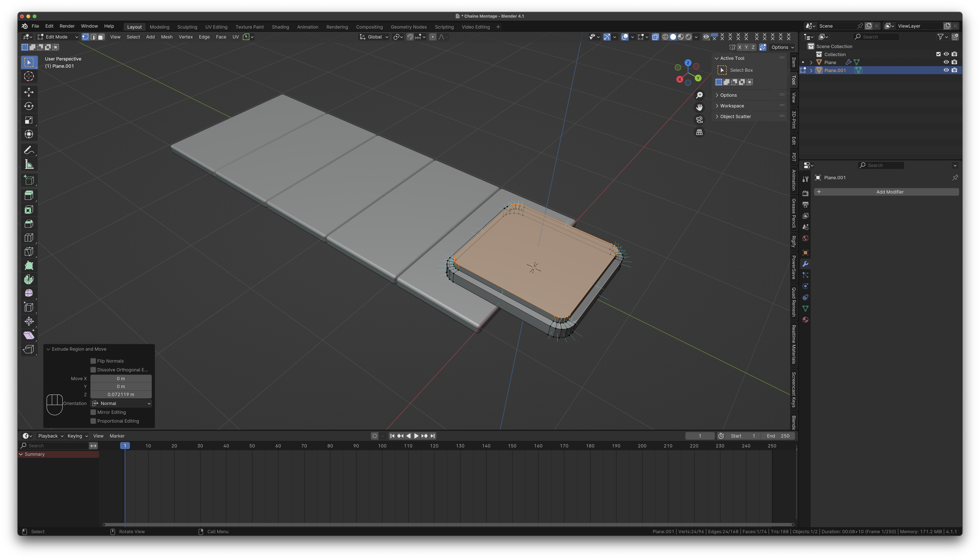This screenshot has width=980, height=559.
Task: Click the pan view hand icon
Action: pyautogui.click(x=700, y=107)
